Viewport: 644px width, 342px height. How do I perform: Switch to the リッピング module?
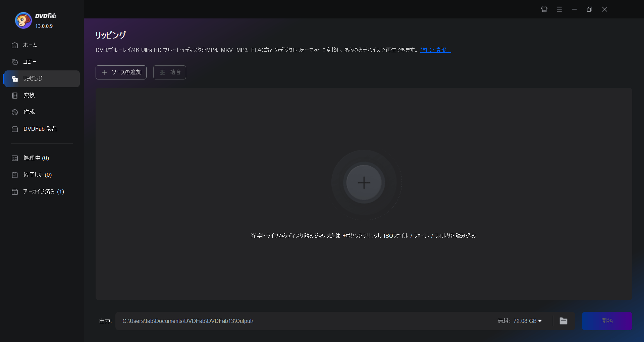tap(42, 78)
